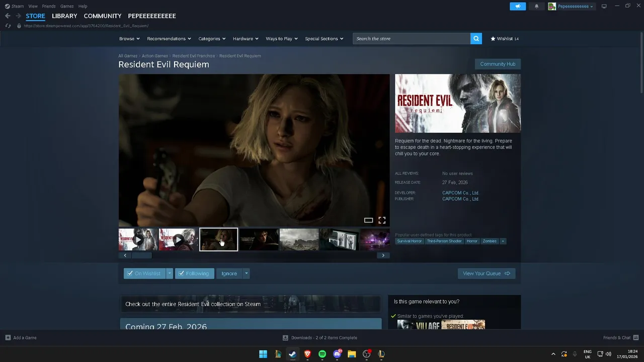Open CAPCOM developer link
Screen dimensions: 644x362
460,193
